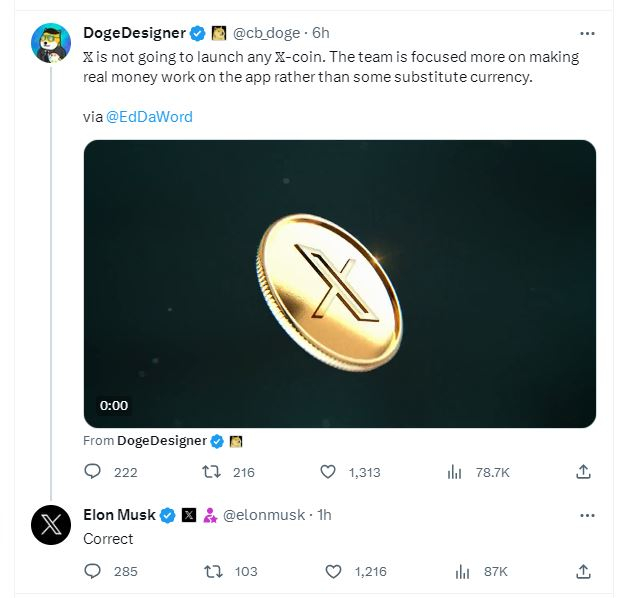Share DogeDesigner's post
Screen dimensions: 622x598
coord(584,472)
